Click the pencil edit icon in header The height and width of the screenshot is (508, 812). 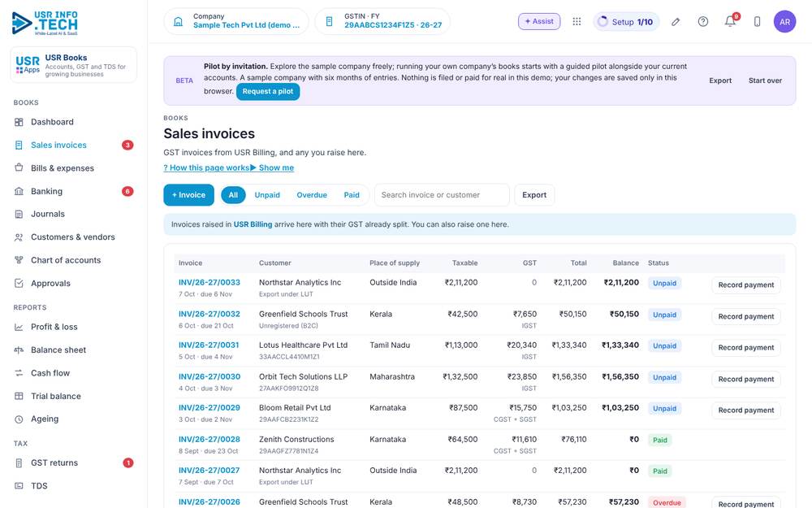tap(676, 22)
